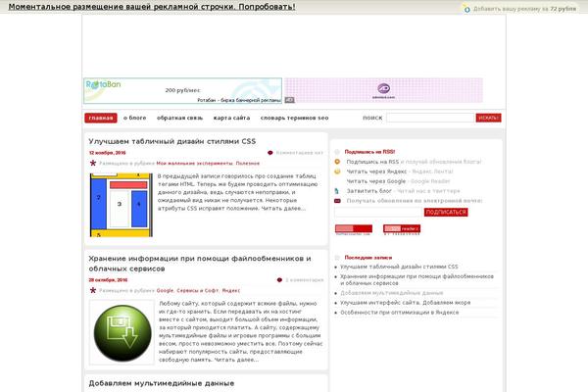The image size is (588, 392).
Task: Click the Yandex reader icon
Action: coord(337,171)
